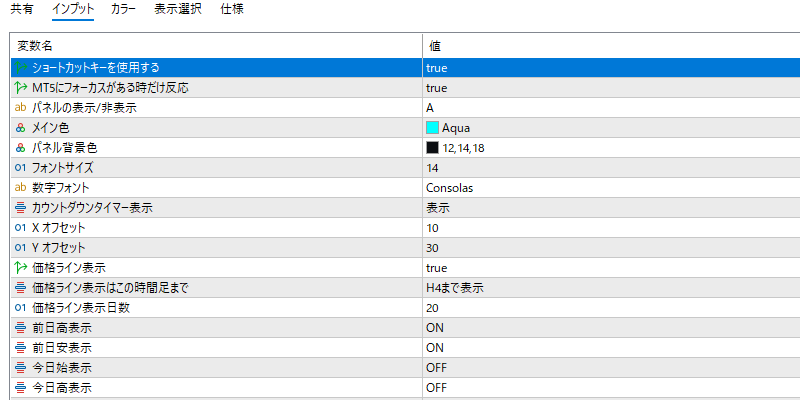Click the enum icon beside 前日高表示
The image size is (800, 400).
(20, 328)
